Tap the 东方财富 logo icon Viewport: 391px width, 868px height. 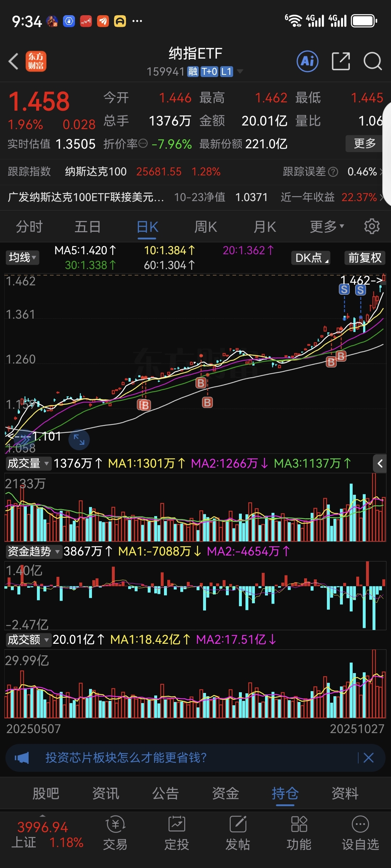pyautogui.click(x=36, y=61)
